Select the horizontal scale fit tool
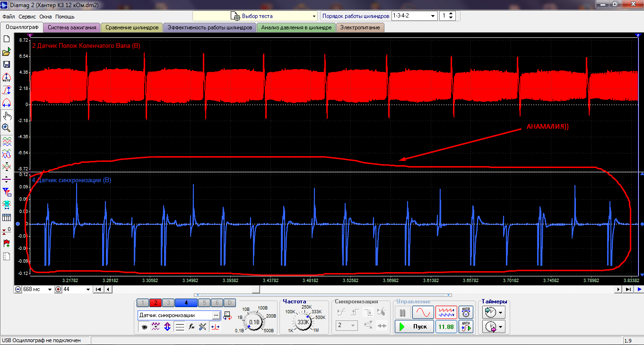 (x=7, y=102)
